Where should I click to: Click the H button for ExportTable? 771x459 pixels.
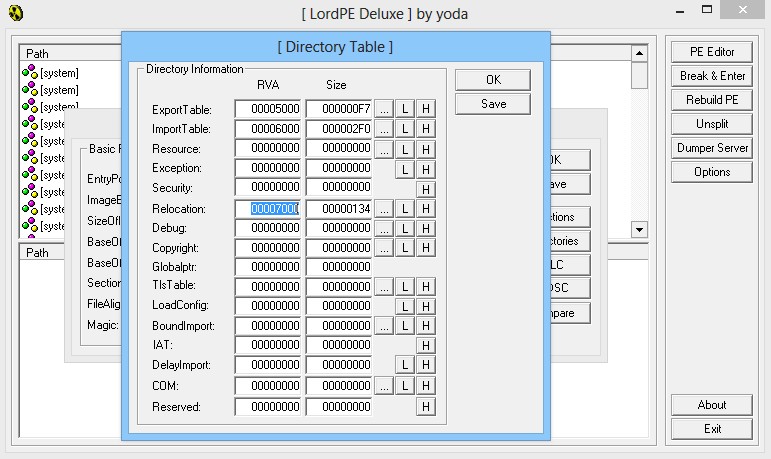point(426,109)
